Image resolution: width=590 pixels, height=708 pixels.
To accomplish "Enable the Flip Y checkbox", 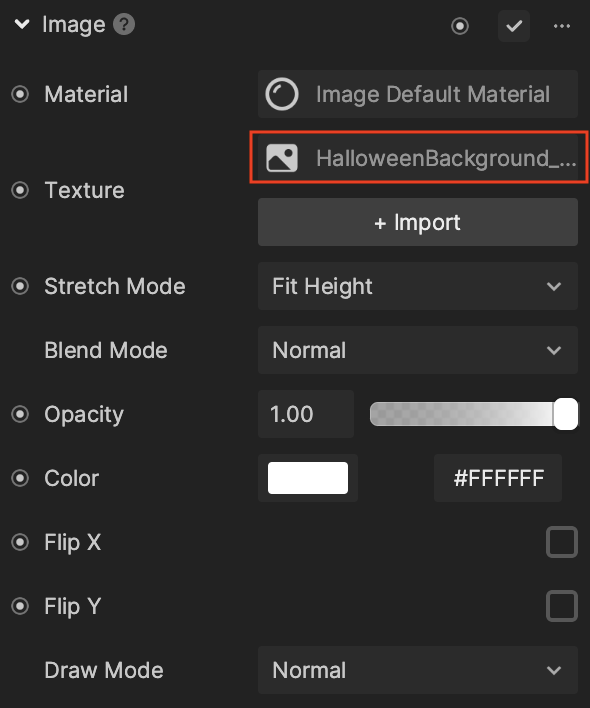I will tap(562, 606).
